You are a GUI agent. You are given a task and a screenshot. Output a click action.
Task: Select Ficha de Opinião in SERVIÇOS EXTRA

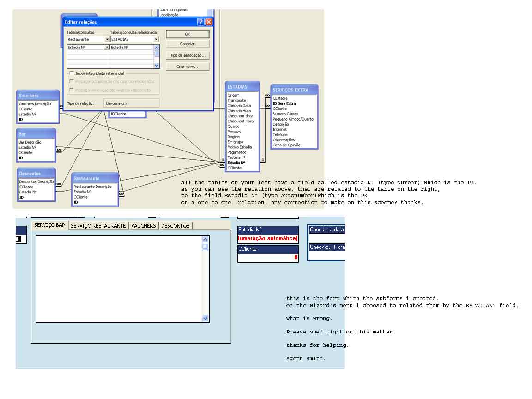coord(287,145)
